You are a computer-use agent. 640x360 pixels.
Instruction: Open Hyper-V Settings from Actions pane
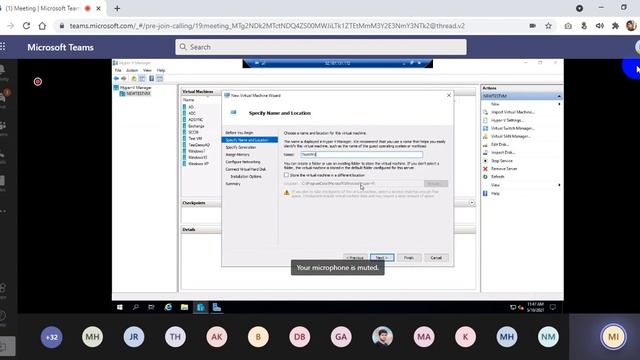click(x=507, y=120)
